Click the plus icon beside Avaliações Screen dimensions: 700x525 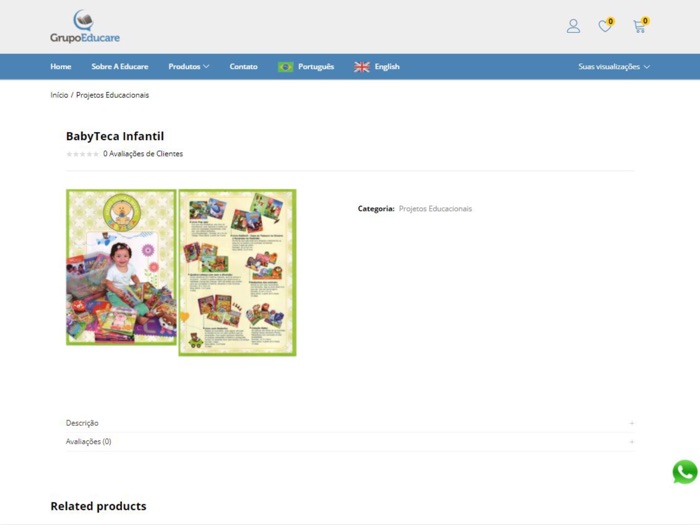[x=632, y=442]
